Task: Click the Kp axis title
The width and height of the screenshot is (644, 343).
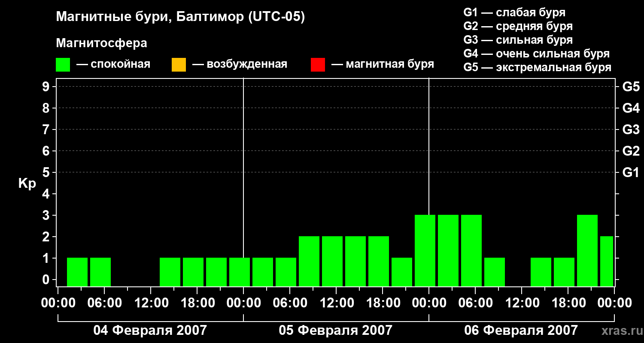Action: (x=27, y=184)
